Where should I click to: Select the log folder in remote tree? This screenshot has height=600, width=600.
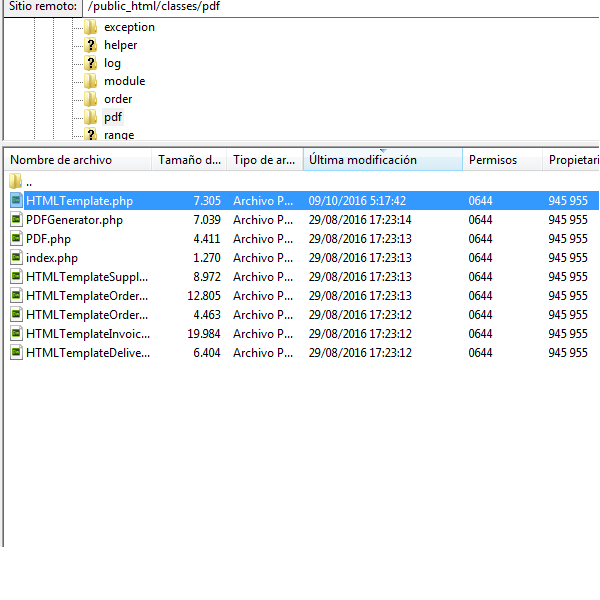[112, 63]
